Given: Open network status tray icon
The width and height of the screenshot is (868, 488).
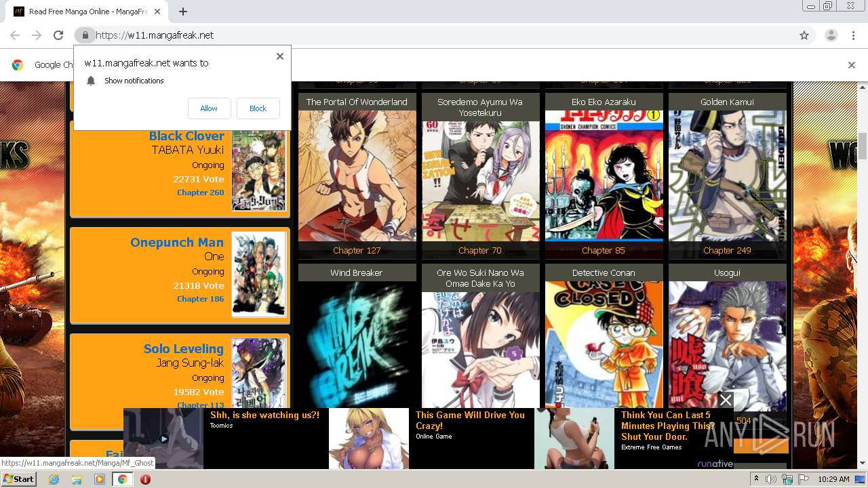Looking at the screenshot, I should pos(787,479).
